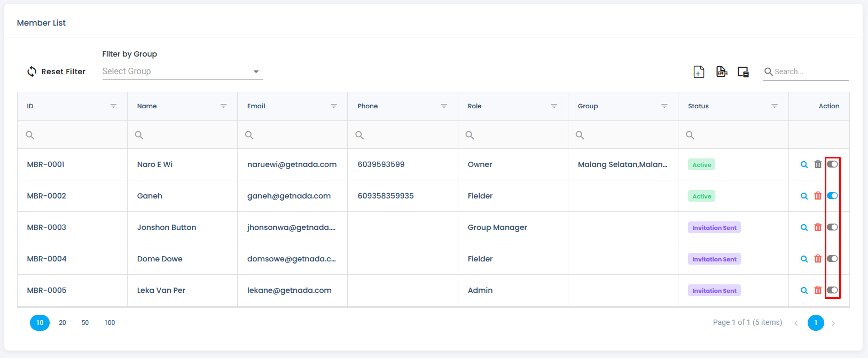Open the column chooser icon

tap(743, 71)
